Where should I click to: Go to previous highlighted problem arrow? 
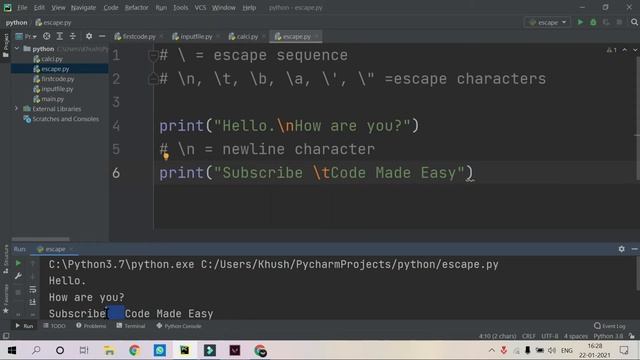[x=624, y=50]
